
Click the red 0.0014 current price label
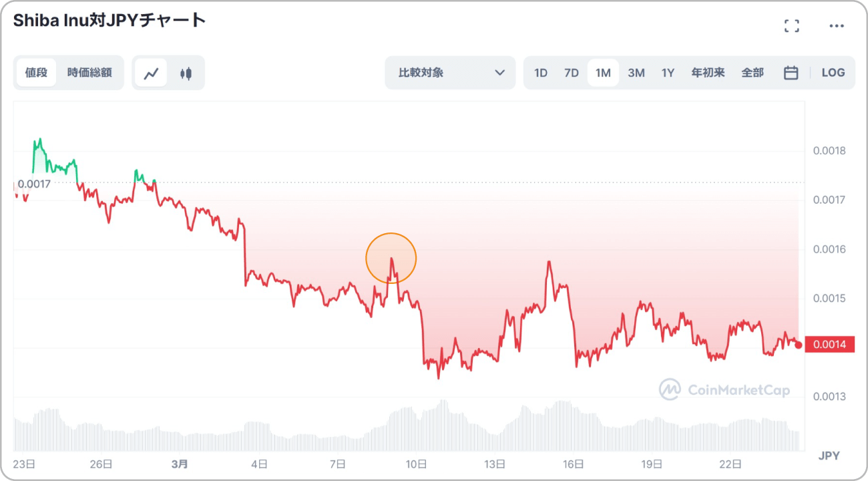(x=829, y=345)
